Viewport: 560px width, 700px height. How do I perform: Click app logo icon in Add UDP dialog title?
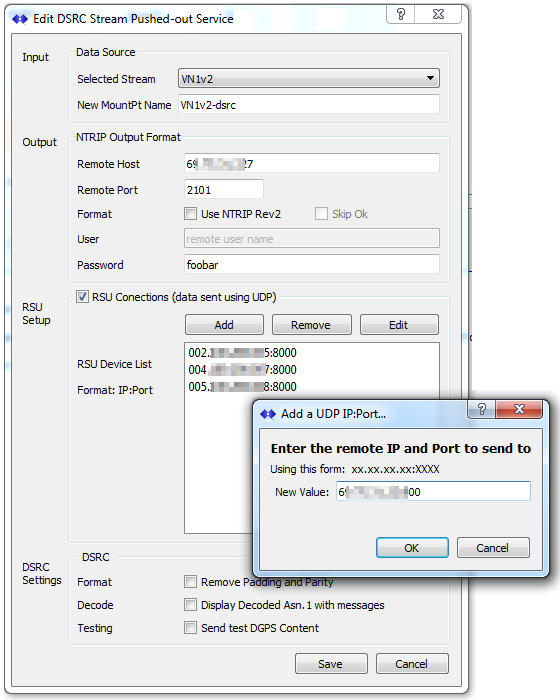tap(268, 414)
